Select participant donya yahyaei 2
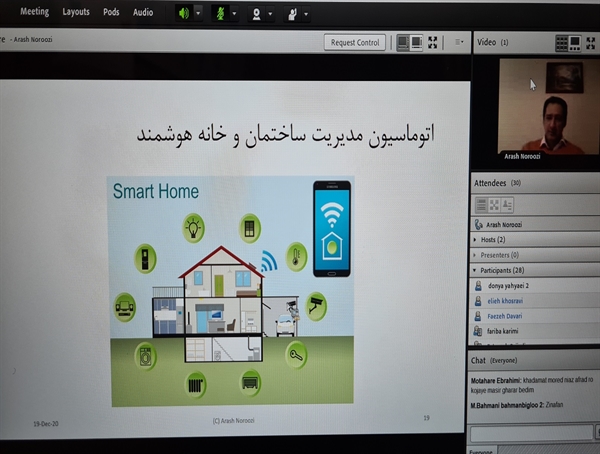The image size is (600, 454). click(535, 286)
